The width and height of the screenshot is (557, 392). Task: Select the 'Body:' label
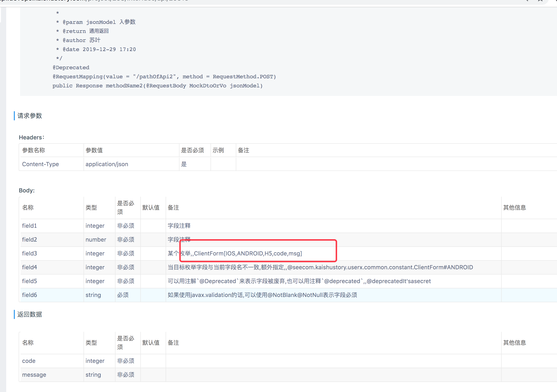(x=27, y=190)
